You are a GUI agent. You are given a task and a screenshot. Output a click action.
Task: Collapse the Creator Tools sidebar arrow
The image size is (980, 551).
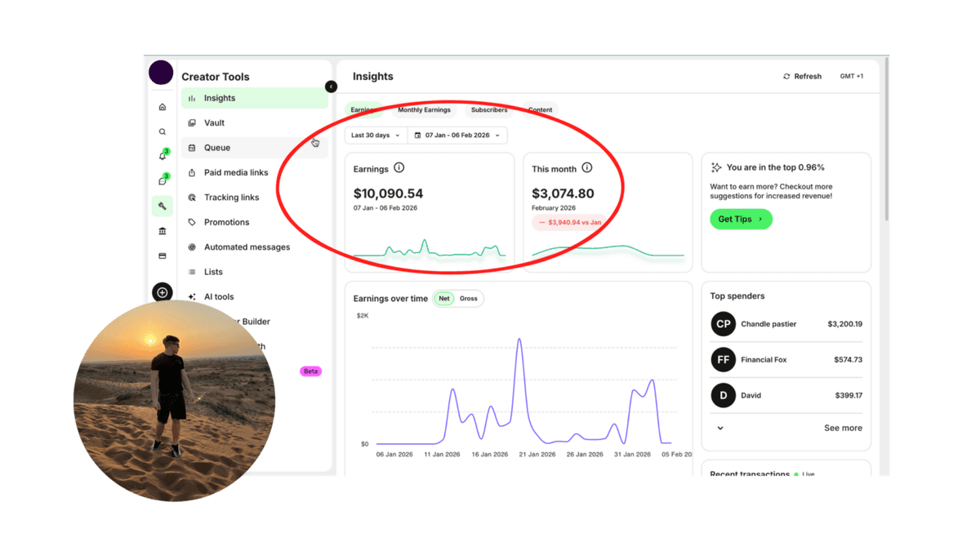331,87
